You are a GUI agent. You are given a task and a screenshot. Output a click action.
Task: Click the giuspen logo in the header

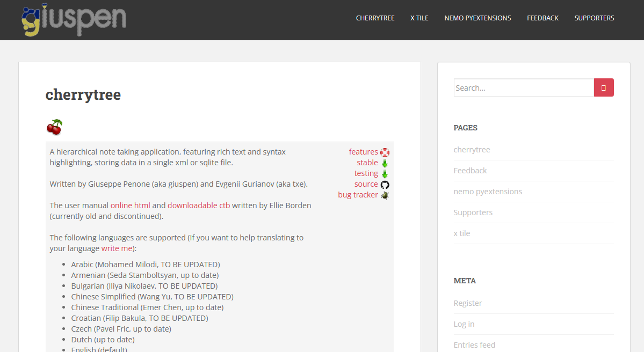(x=74, y=20)
